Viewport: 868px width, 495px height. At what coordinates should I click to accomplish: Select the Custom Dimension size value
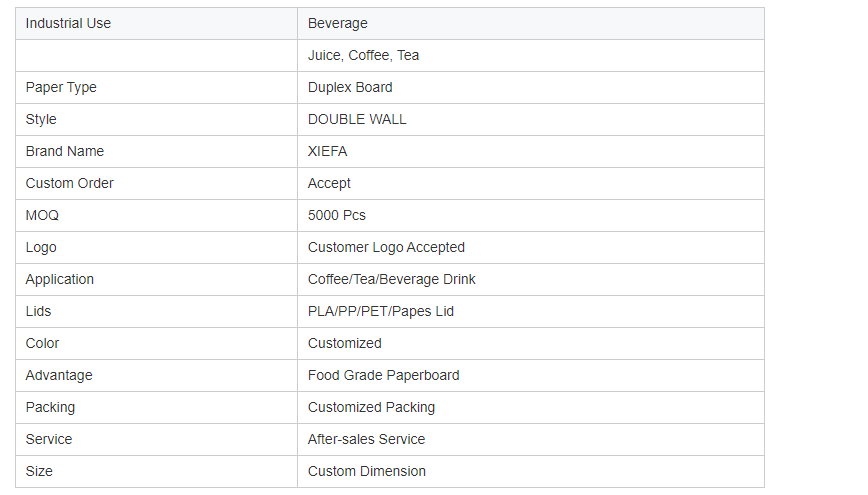[x=366, y=471]
